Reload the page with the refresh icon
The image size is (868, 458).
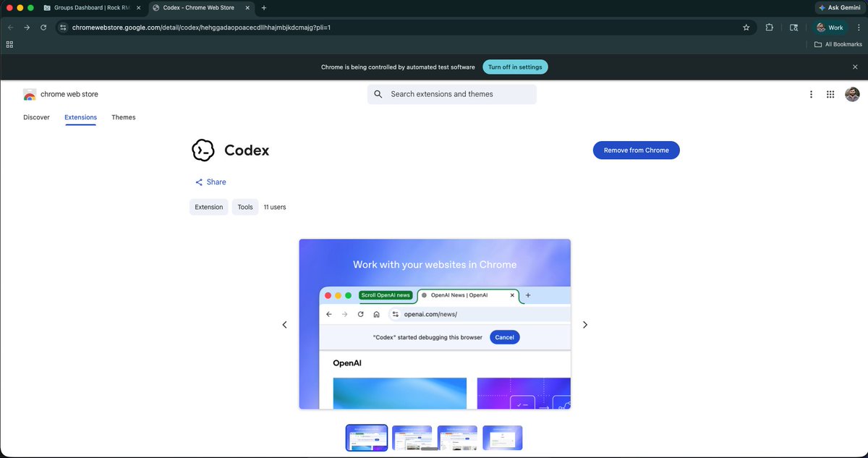click(43, 27)
